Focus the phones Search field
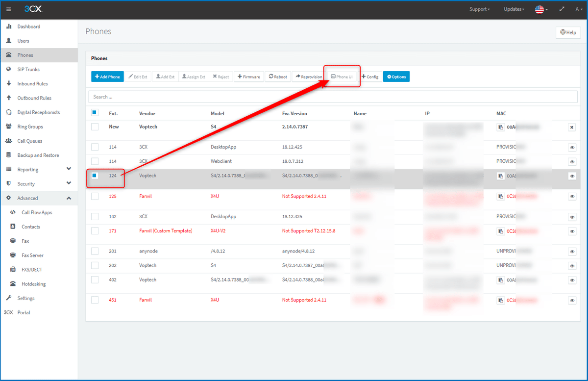This screenshot has height=381, width=588. 333,97
